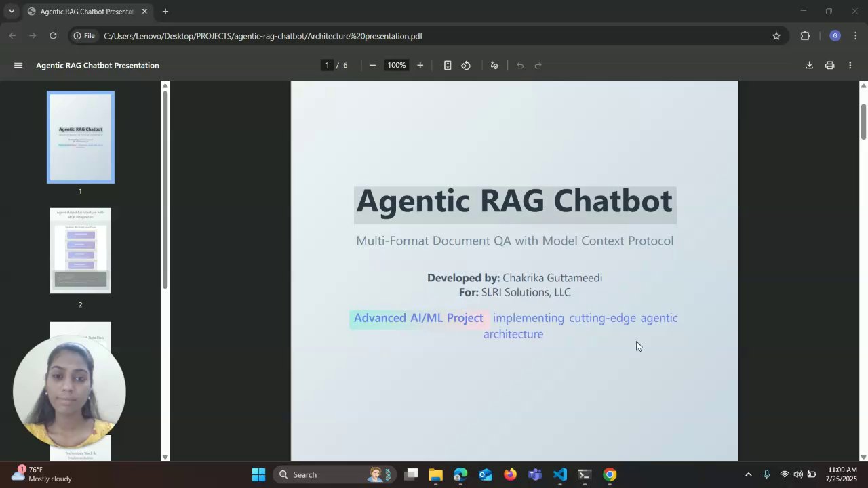Print the PDF document
Screen dimensions: 868x488
[x=829, y=66]
